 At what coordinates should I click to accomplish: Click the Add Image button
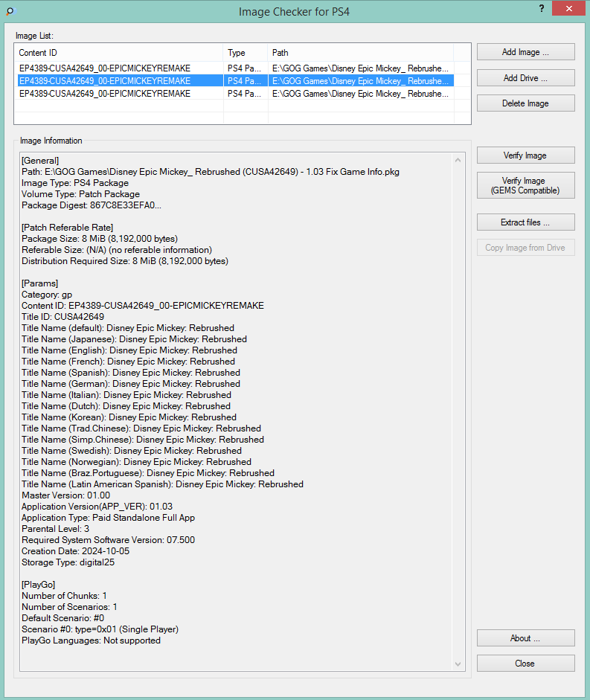point(526,52)
